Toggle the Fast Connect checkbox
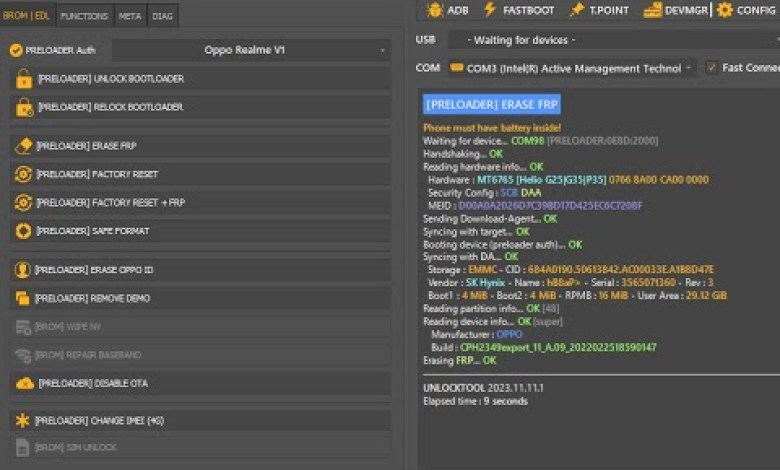Viewport: 780px width, 470px height. pyautogui.click(x=711, y=68)
